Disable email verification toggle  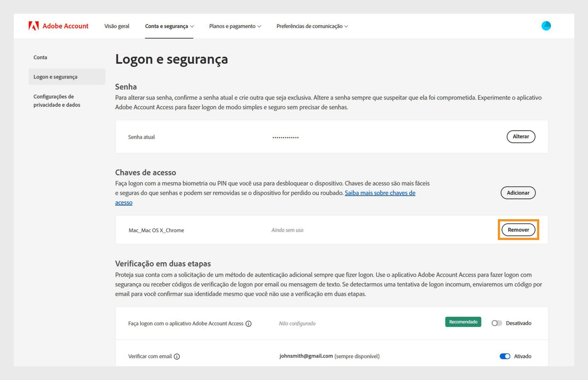505,356
